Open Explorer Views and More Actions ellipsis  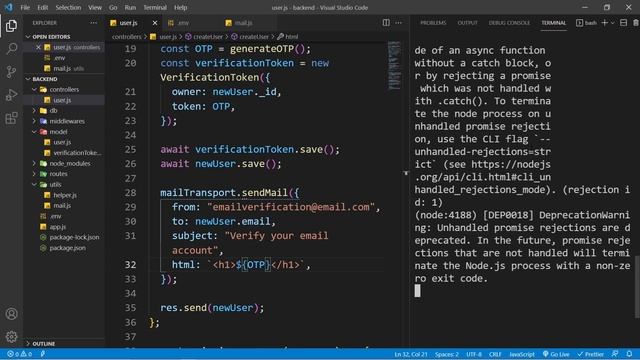[x=94, y=23]
